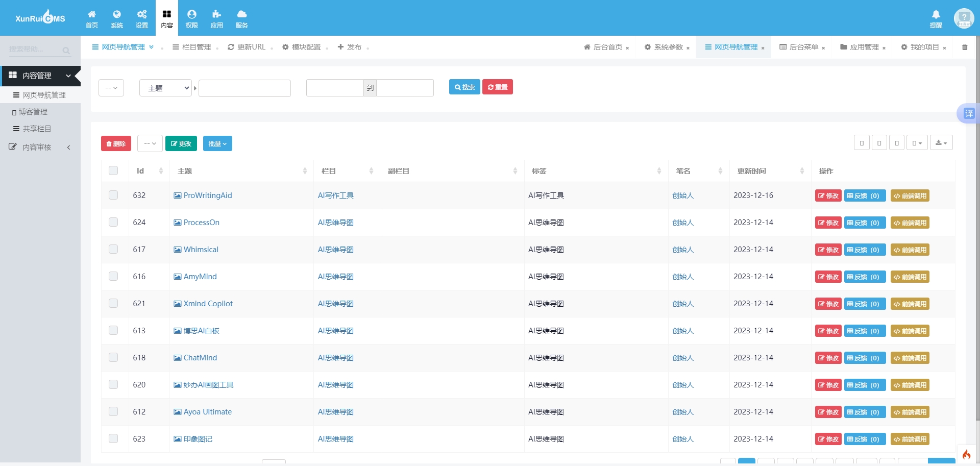Open the 权限 user icon in top bar
The width and height of the screenshot is (980, 466).
192,18
